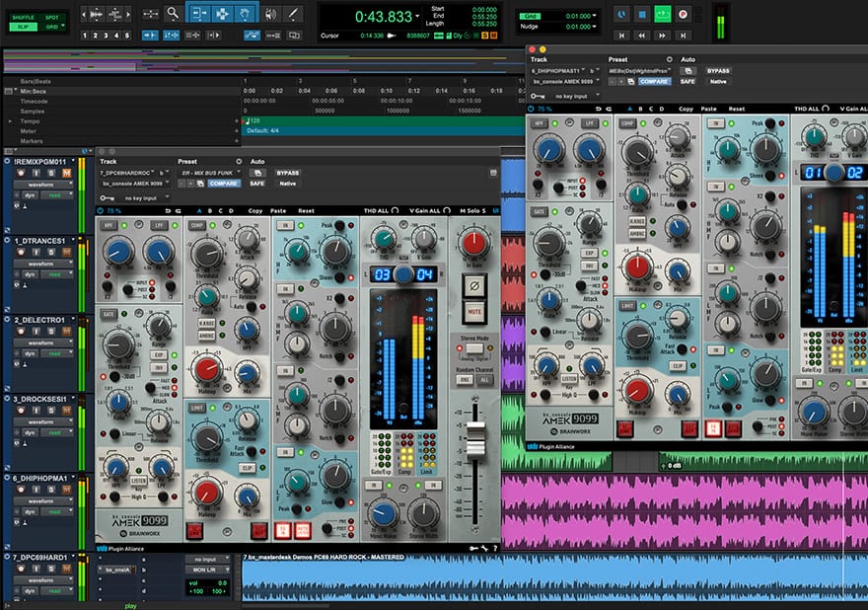Click the COMPARE button
Screen dimensions: 868x610
coord(223,184)
